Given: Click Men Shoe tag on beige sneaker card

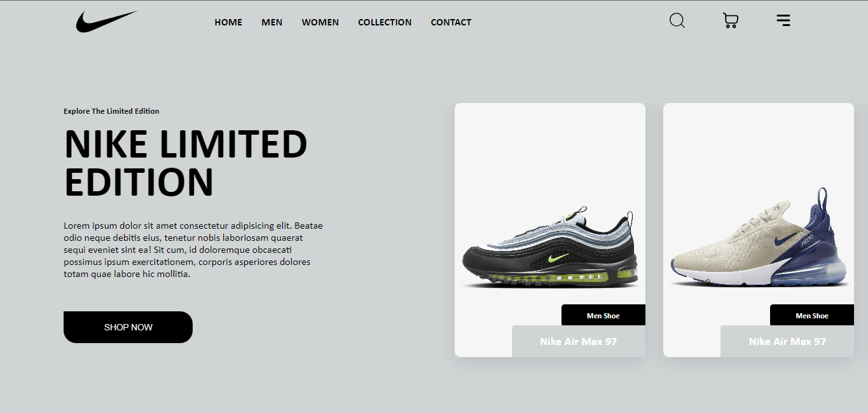Looking at the screenshot, I should point(811,316).
